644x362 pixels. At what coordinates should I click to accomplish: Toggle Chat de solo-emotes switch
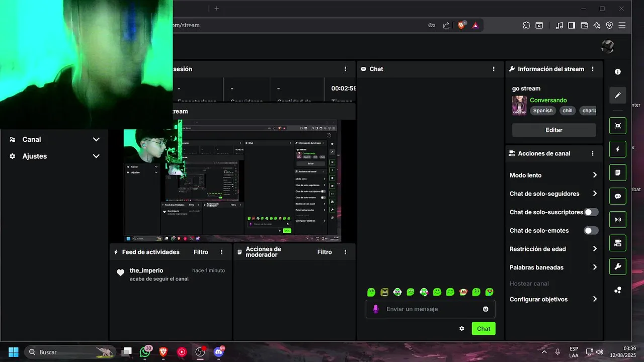591,230
